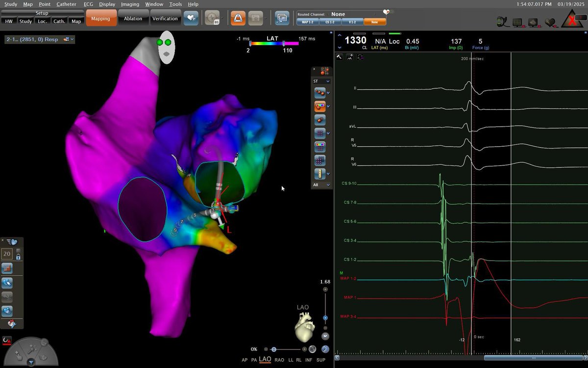The width and height of the screenshot is (588, 368).
Task: Click the window layout screens icon
Action: [282, 18]
